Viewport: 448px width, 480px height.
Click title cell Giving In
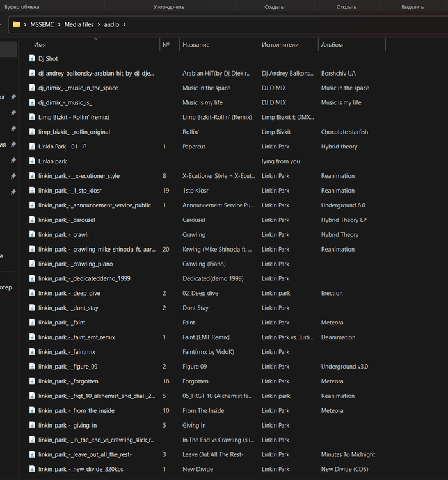pos(194,425)
